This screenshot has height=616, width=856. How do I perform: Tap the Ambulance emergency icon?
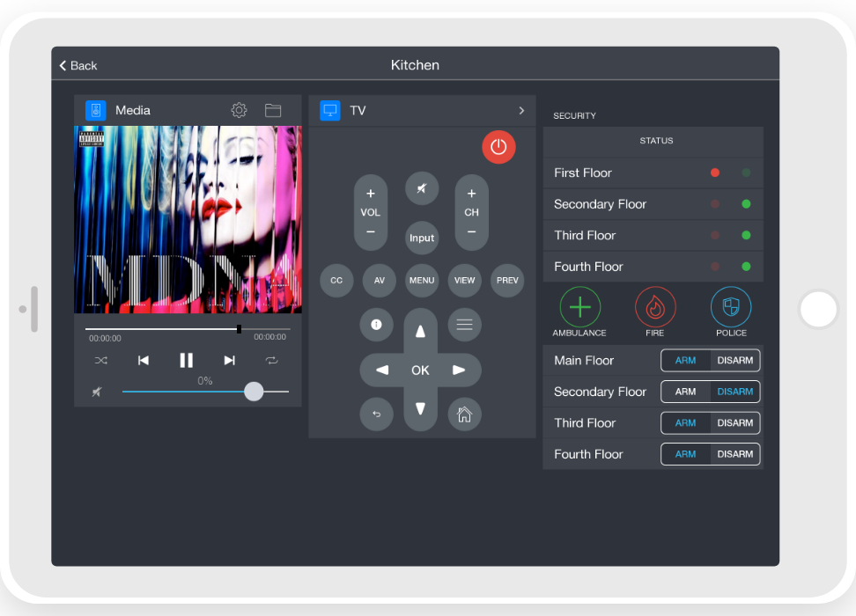(x=579, y=307)
